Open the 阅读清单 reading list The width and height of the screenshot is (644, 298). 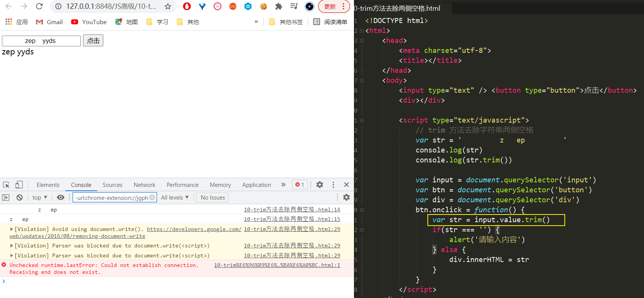(330, 22)
